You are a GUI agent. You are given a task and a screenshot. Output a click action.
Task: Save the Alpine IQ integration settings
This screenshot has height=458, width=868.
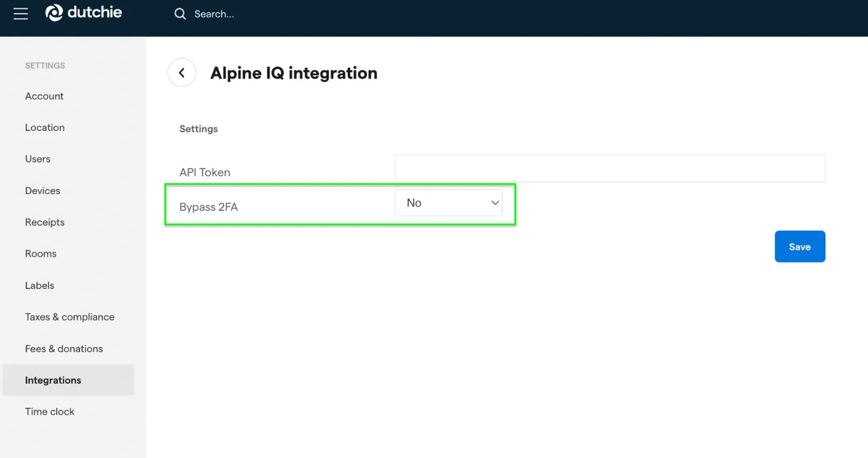pyautogui.click(x=800, y=246)
